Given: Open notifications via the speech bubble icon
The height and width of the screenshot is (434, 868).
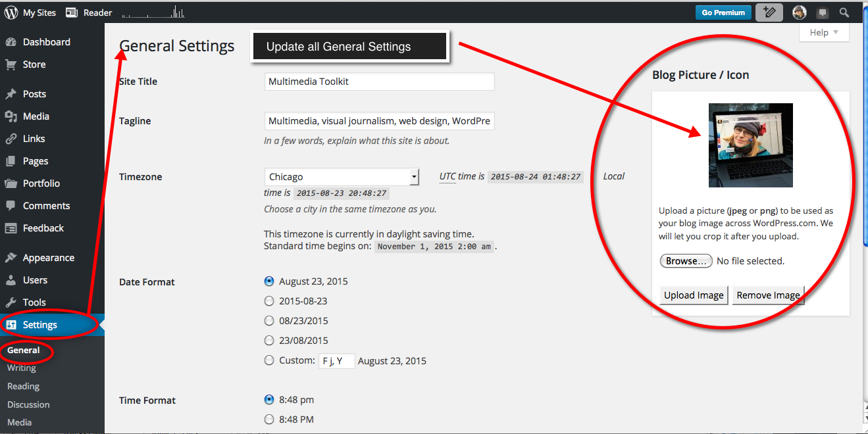Looking at the screenshot, I should (x=822, y=11).
